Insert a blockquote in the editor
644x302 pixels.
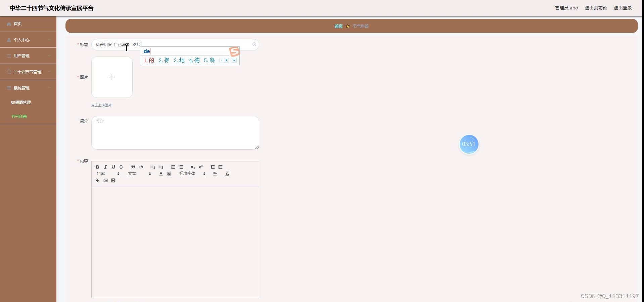tap(133, 167)
